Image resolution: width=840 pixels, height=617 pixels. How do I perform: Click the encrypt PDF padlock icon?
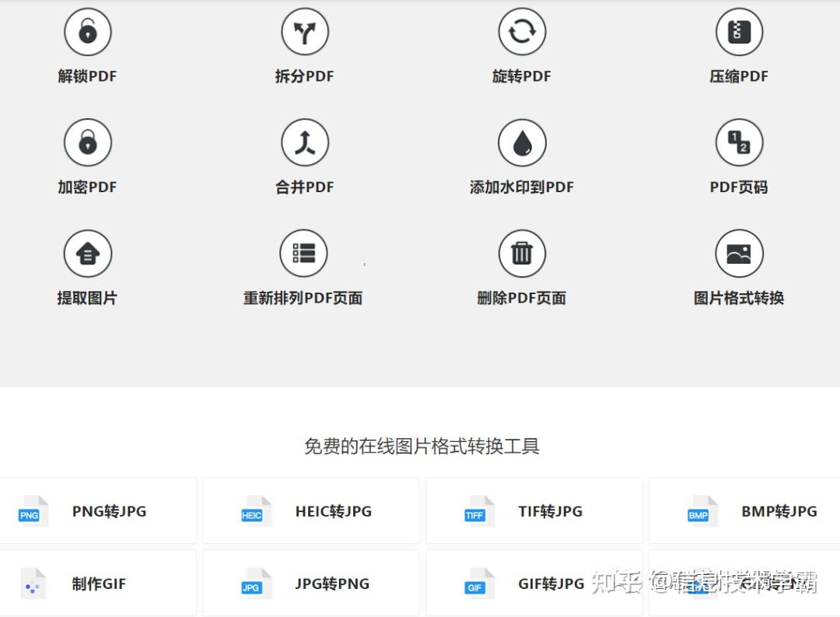pyautogui.click(x=88, y=142)
